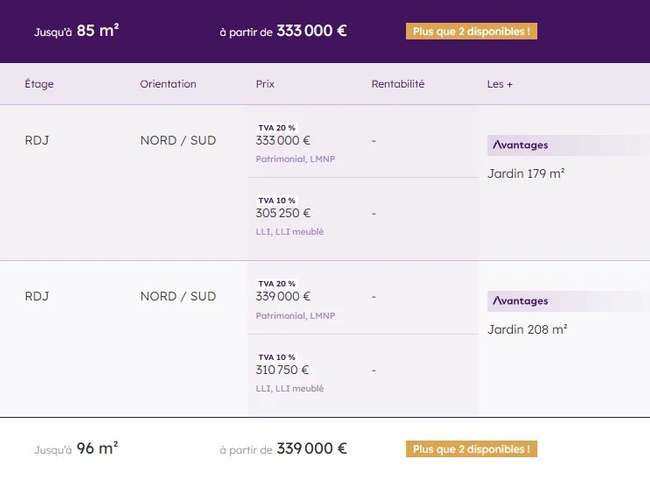This screenshot has width=650, height=487.
Task: Expand the 'Jusqu'à 96 m²' section
Action: [325, 449]
